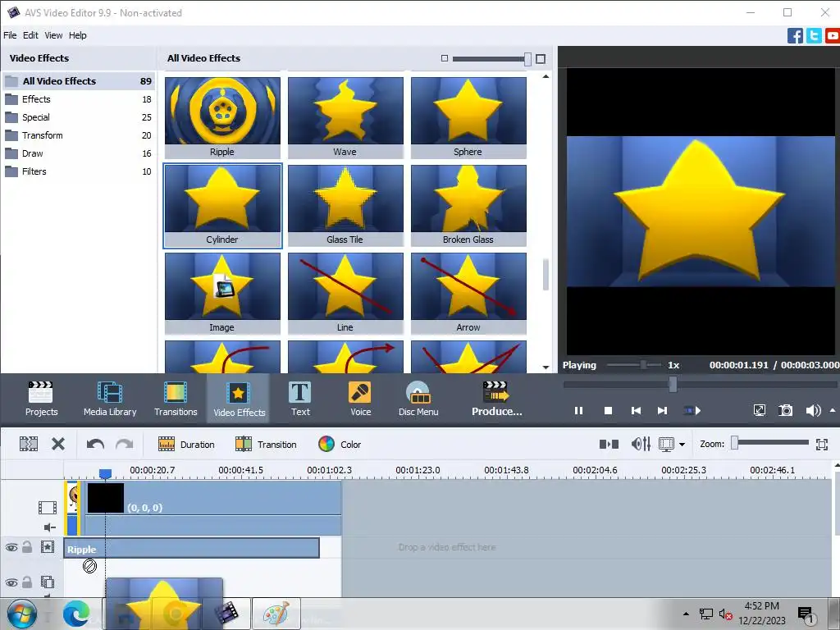Open Microsoft Edge from taskbar
The width and height of the screenshot is (840, 630).
(x=76, y=614)
